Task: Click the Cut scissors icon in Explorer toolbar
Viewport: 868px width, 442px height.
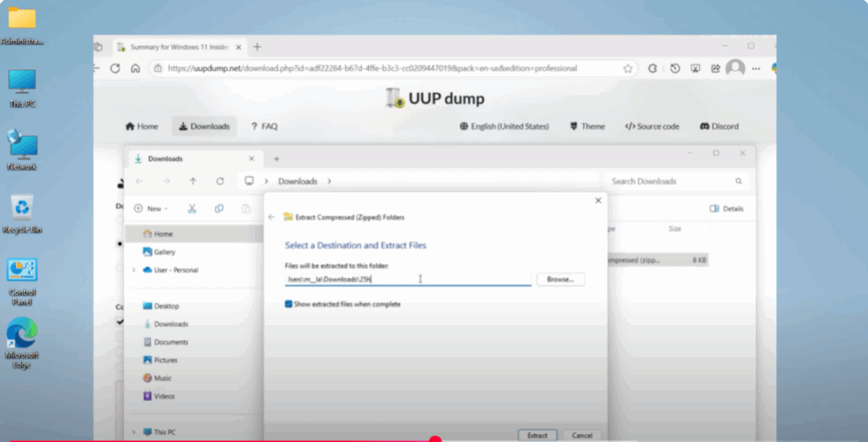Action: pyautogui.click(x=192, y=208)
